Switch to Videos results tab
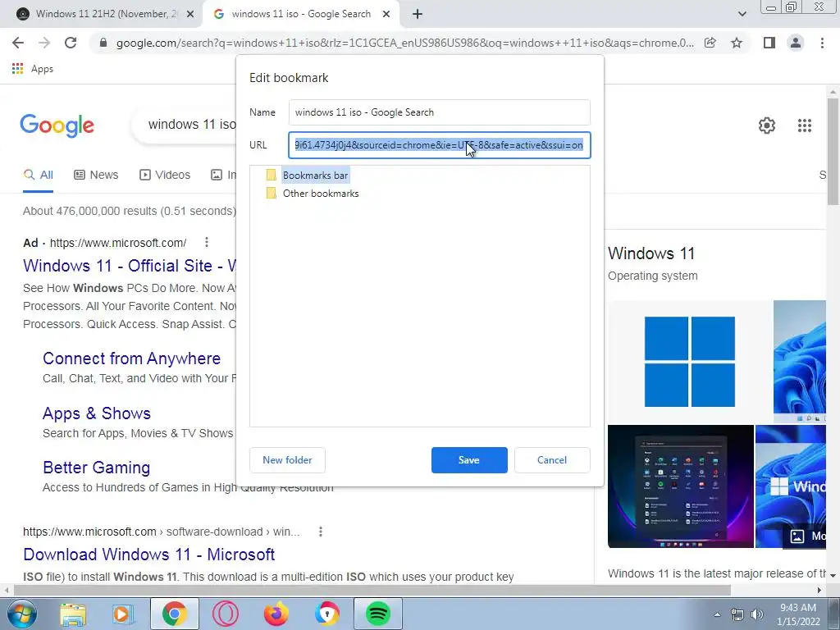 164,176
